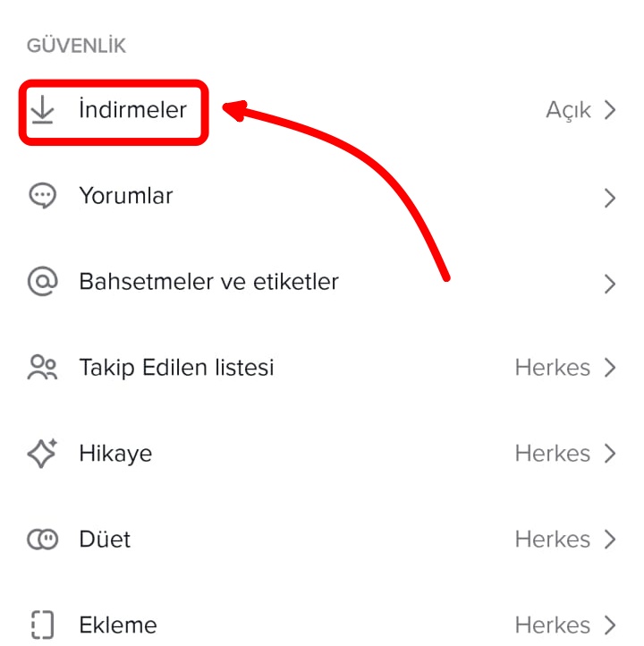Open the İndirmeler chevron arrow
644x646 pixels.
pos(610,110)
